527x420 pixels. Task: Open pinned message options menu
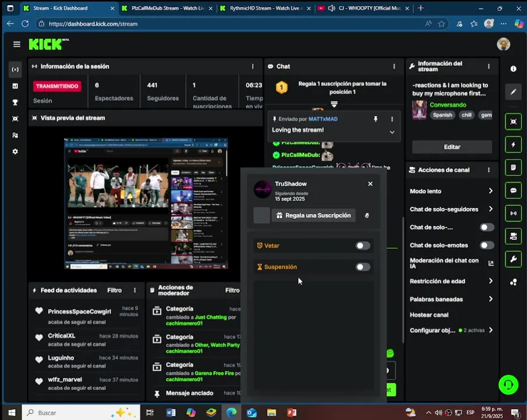pos(392,119)
